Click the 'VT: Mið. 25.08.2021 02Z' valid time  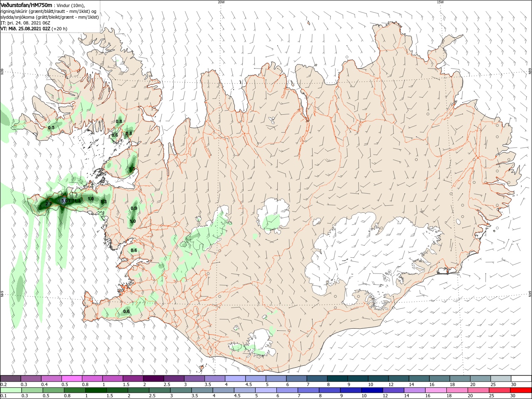click(x=26, y=29)
